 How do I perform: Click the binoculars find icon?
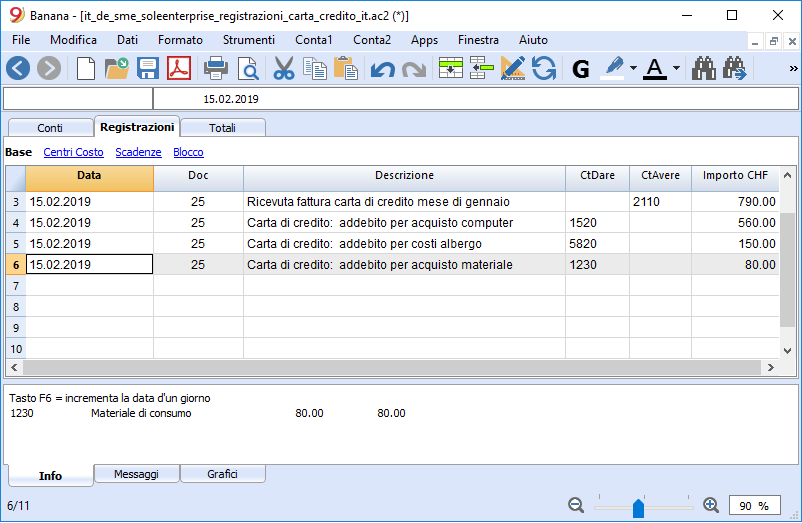tap(704, 68)
